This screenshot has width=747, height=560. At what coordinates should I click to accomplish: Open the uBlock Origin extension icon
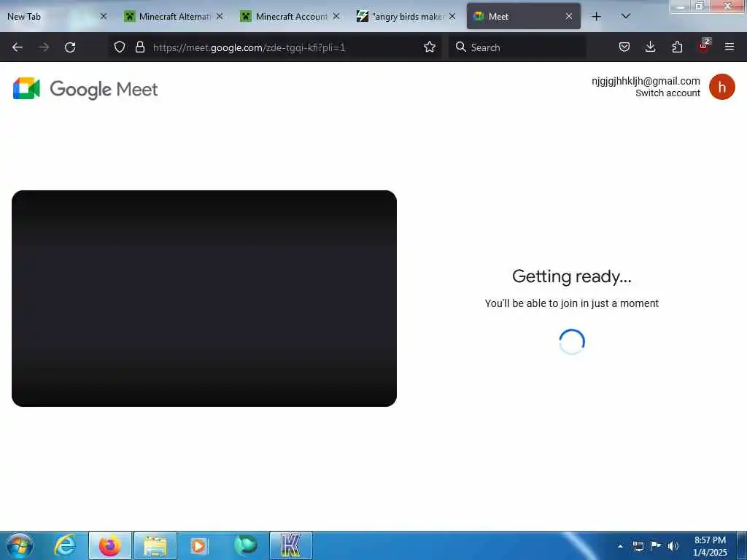[704, 46]
